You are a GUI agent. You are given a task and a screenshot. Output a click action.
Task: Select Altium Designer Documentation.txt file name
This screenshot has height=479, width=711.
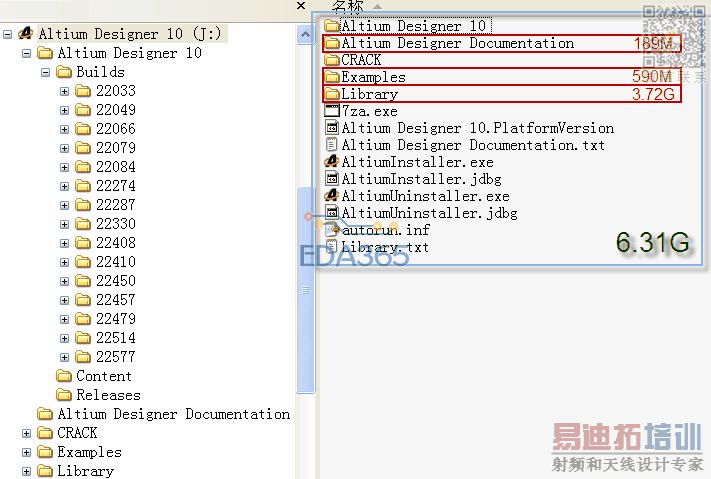473,145
